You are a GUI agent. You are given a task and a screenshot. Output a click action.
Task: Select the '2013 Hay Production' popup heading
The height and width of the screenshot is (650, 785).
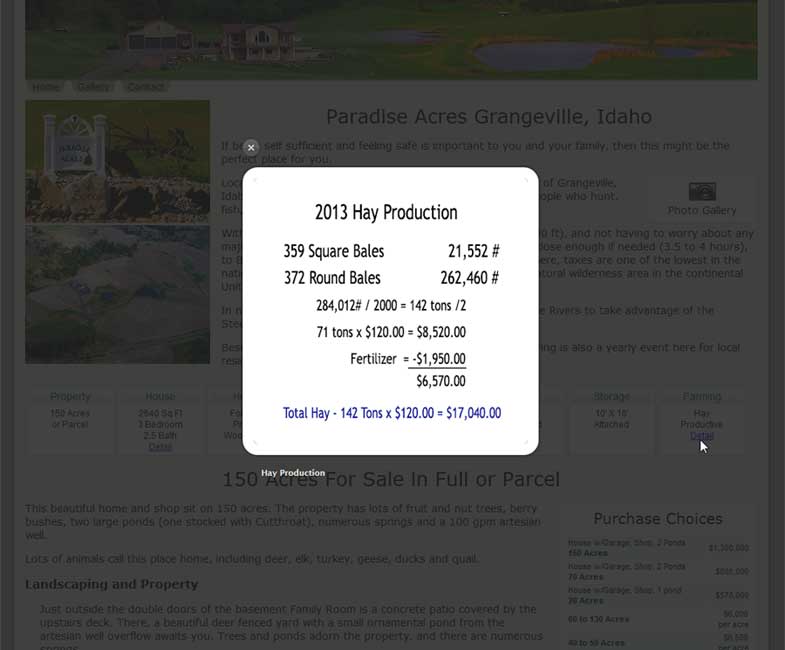click(x=386, y=212)
